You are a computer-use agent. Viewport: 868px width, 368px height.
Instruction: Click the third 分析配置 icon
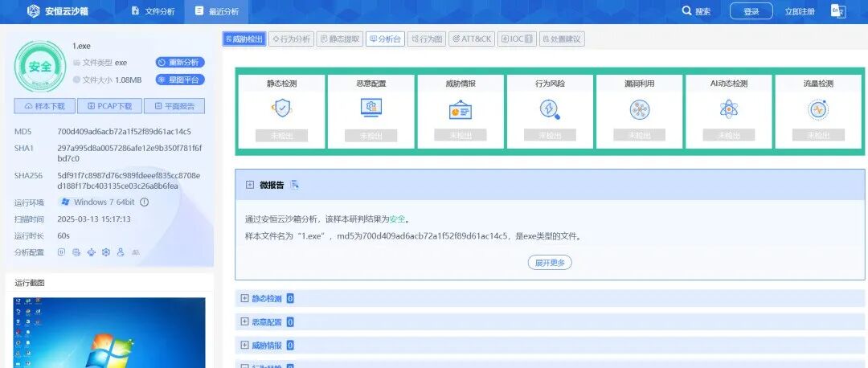click(x=92, y=252)
